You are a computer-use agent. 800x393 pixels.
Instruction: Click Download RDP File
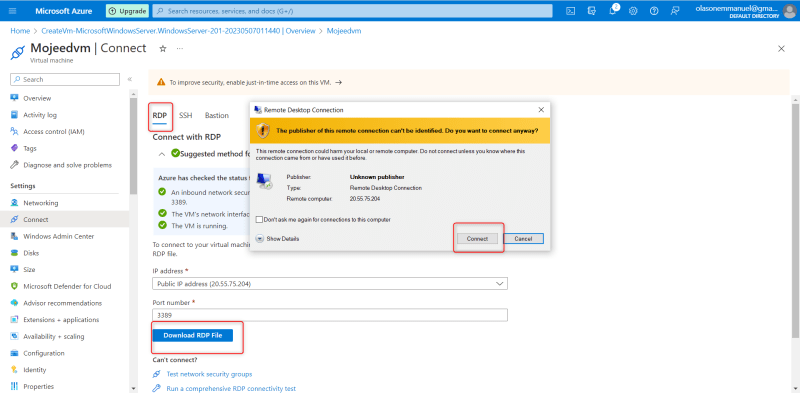pos(193,335)
